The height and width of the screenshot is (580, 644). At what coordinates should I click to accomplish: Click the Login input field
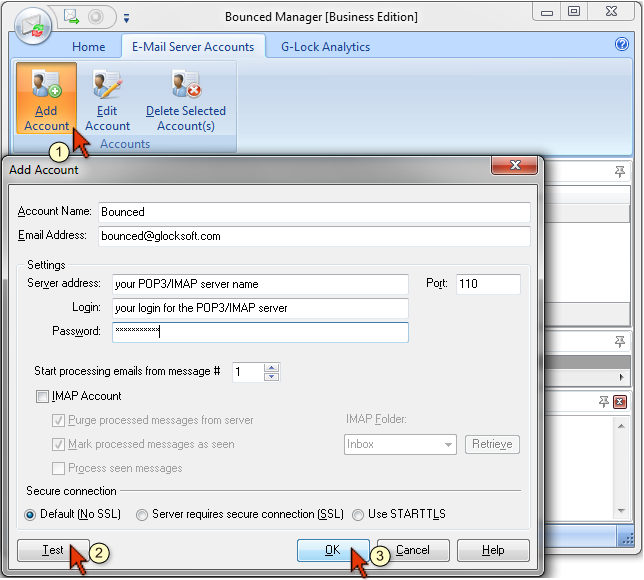click(x=260, y=308)
